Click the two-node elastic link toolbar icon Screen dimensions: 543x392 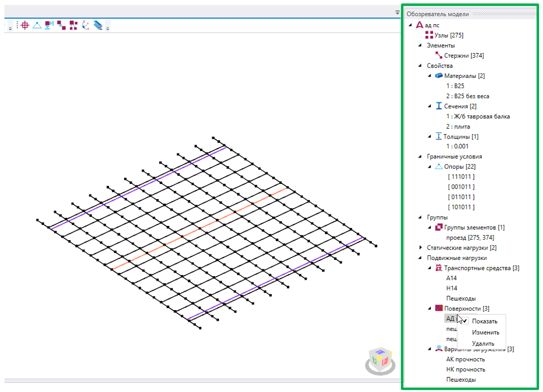pyautogui.click(x=62, y=25)
